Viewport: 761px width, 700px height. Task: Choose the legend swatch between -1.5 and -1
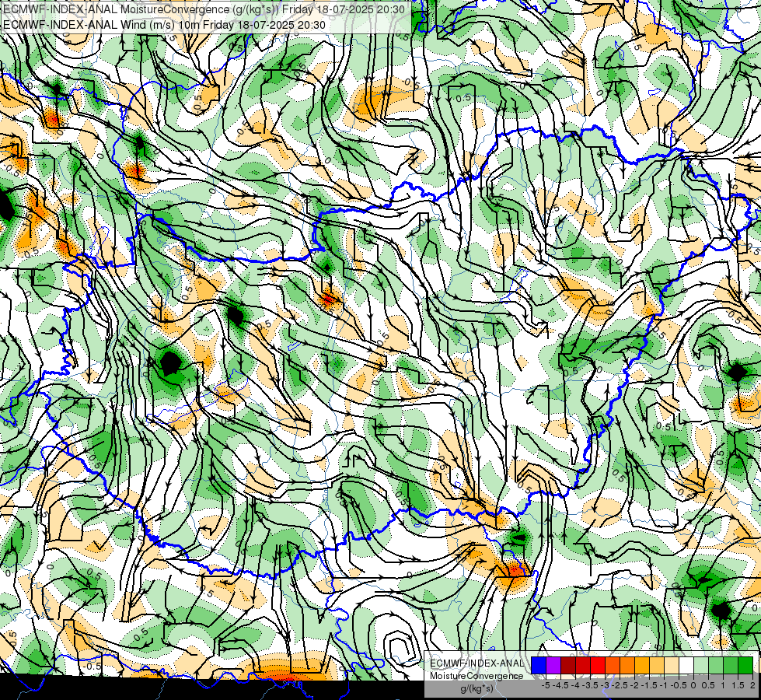(657, 666)
